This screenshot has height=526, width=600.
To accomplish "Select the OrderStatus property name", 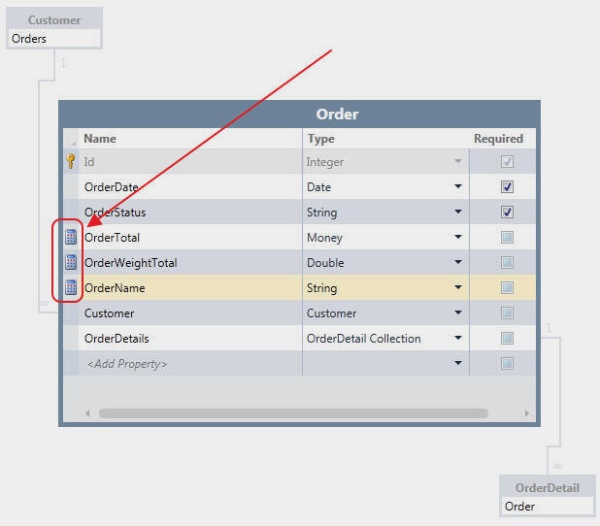I will [115, 212].
